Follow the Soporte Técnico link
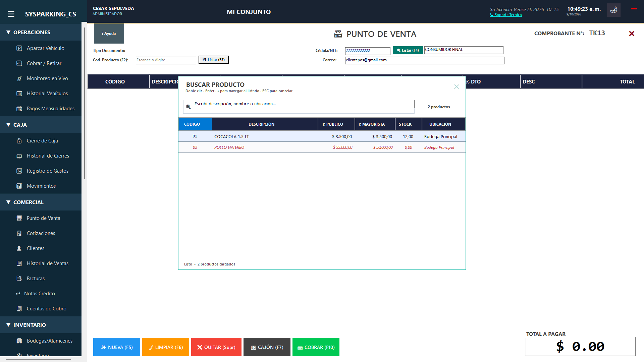644x362 pixels. [x=506, y=15]
